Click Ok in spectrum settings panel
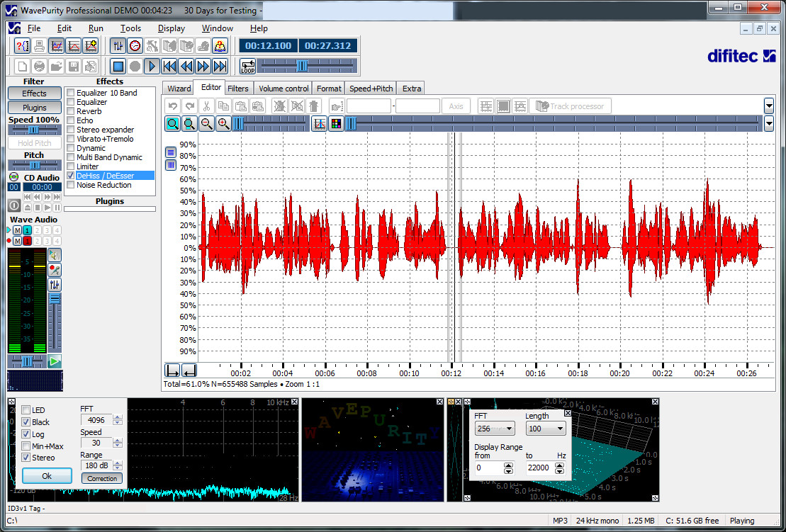This screenshot has width=786, height=532. pyautogui.click(x=47, y=476)
